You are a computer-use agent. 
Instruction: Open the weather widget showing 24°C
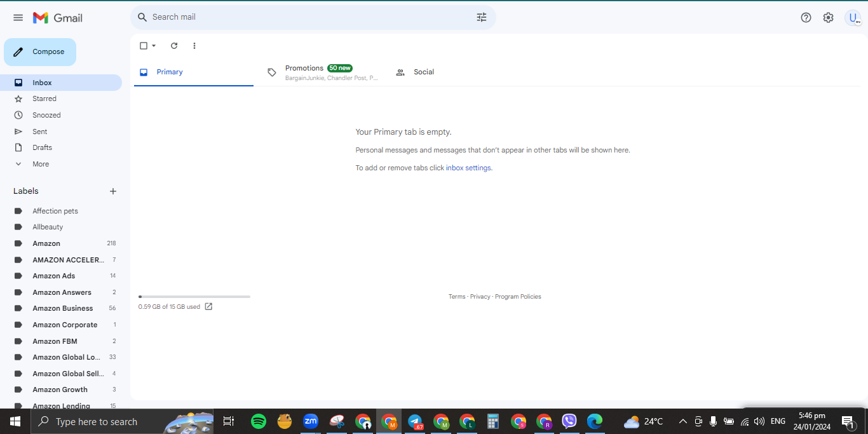tap(644, 421)
